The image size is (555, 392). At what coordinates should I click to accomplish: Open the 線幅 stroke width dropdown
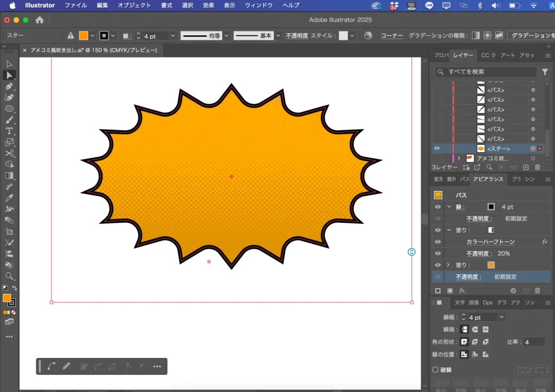502,317
